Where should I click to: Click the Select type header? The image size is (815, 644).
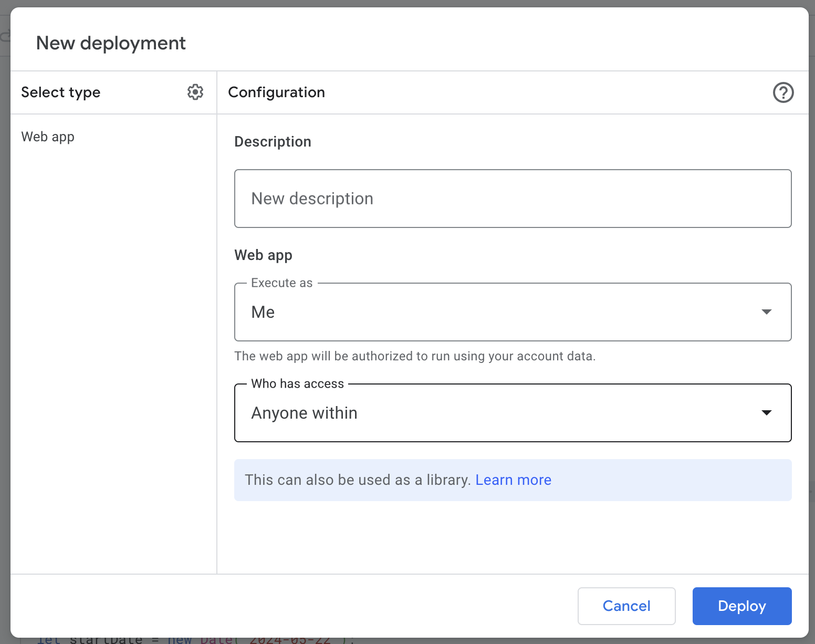coord(60,92)
